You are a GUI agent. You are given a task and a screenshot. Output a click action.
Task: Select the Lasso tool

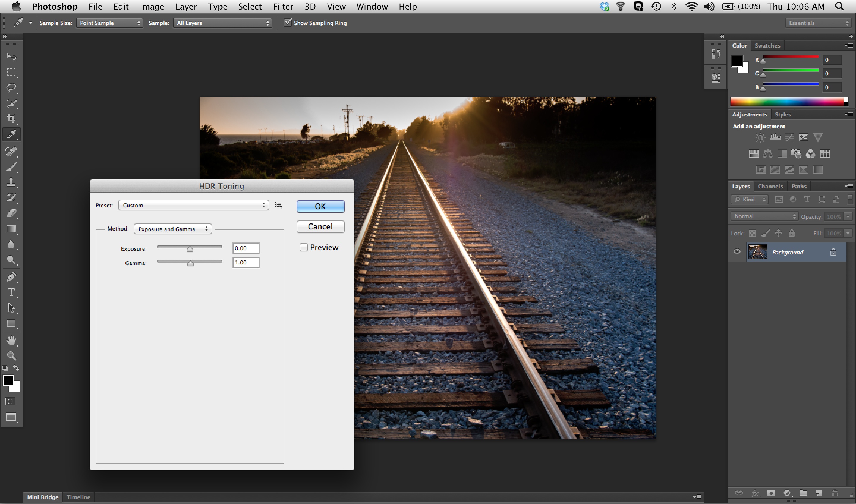click(11, 88)
